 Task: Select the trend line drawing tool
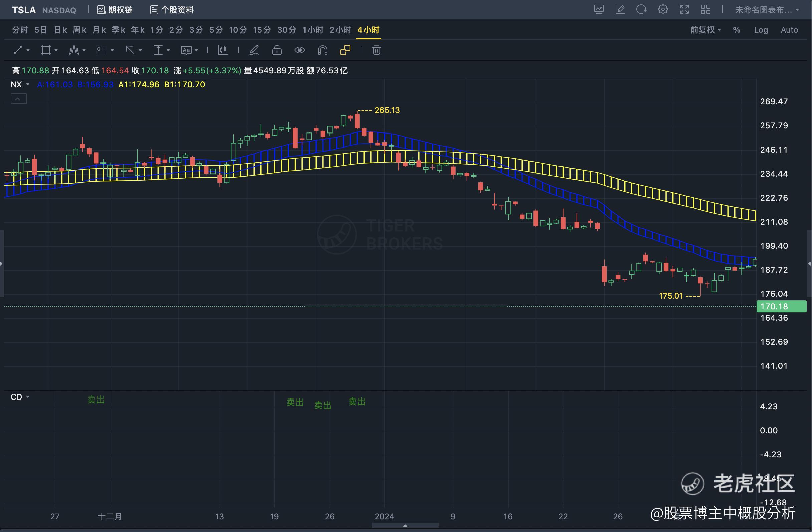18,50
